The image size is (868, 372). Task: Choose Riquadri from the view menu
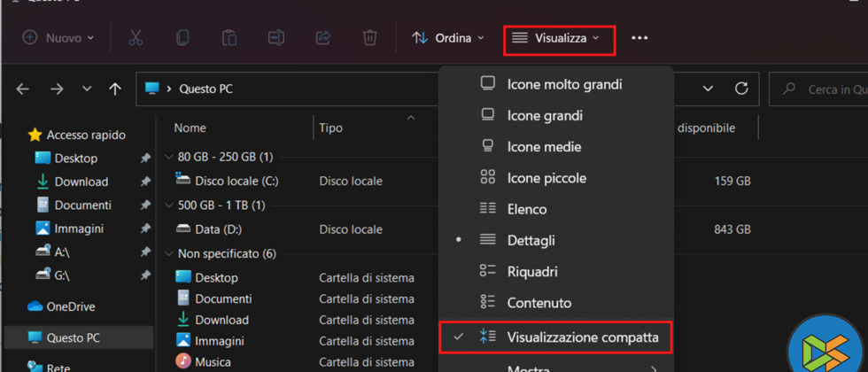pos(531,271)
